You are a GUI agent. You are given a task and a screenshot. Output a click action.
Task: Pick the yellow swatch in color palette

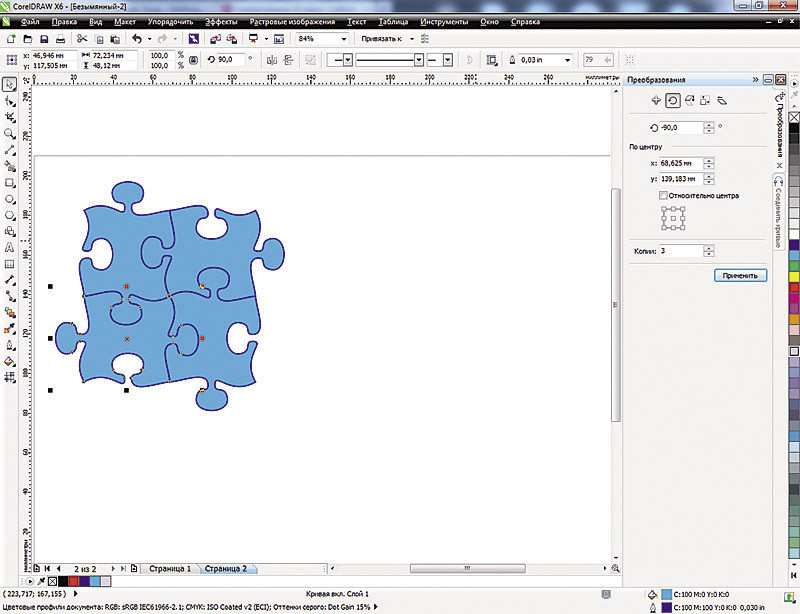[x=794, y=277]
